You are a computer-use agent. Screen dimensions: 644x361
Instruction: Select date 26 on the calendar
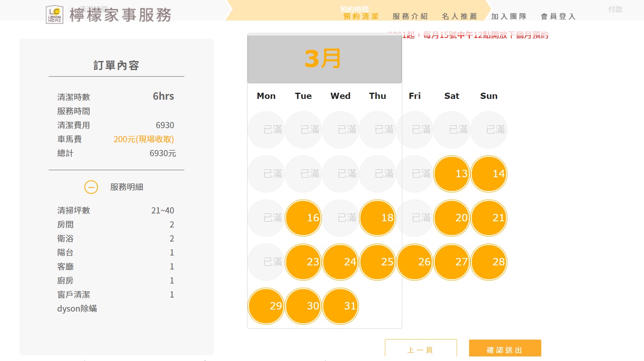[x=415, y=262]
